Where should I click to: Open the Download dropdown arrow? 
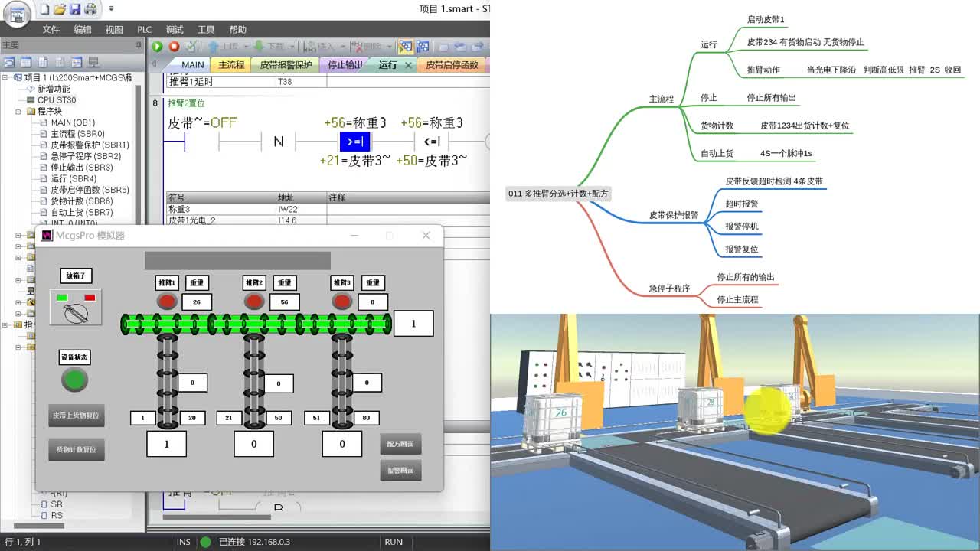click(x=292, y=47)
